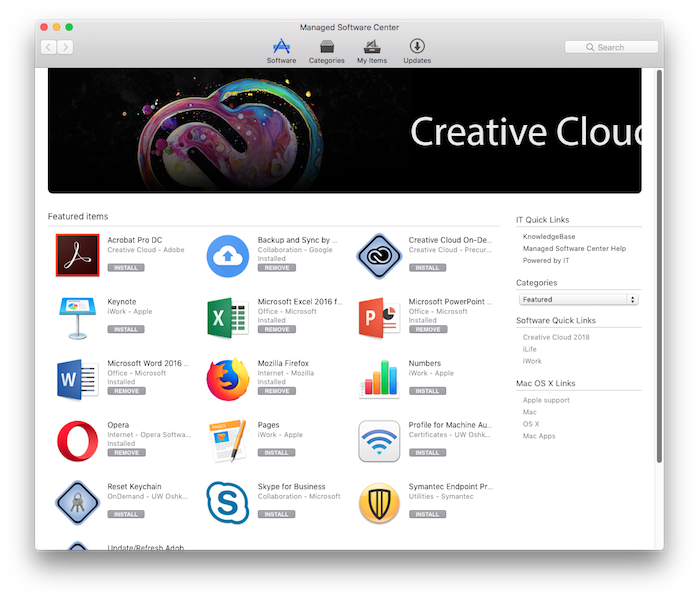
Task: Open Creative Cloud On-Demand icon
Action: coord(379,256)
